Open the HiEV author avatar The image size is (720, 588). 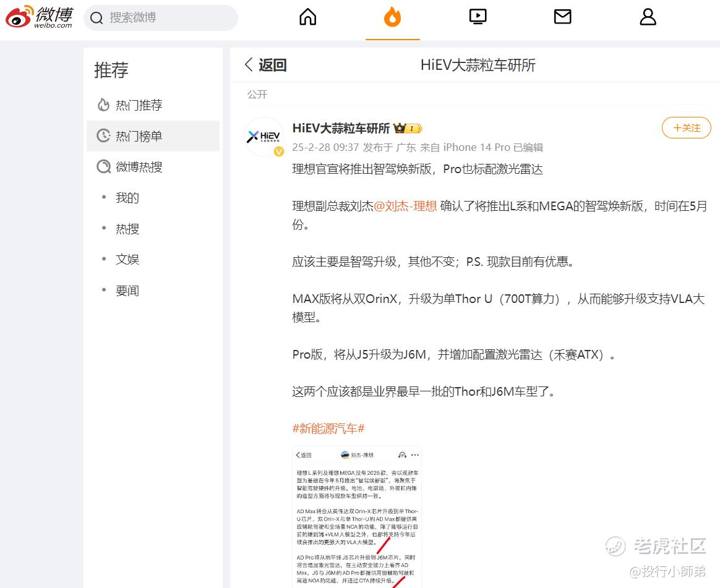(x=265, y=137)
